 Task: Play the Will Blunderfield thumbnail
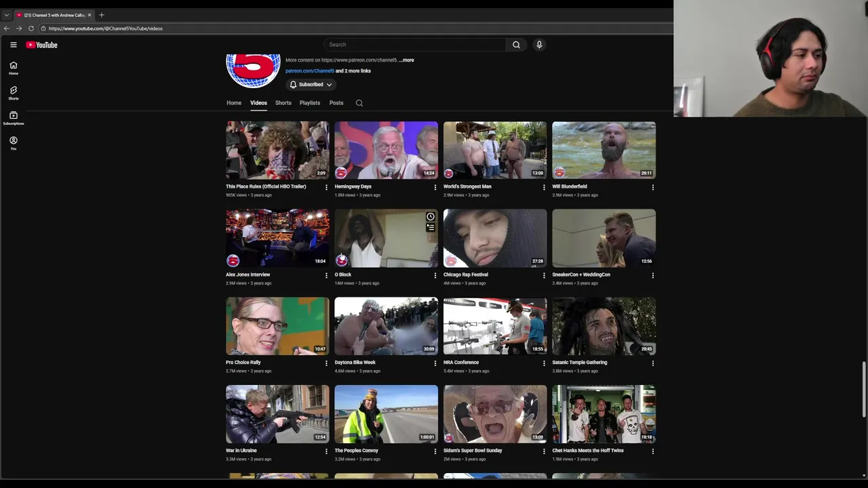(604, 150)
